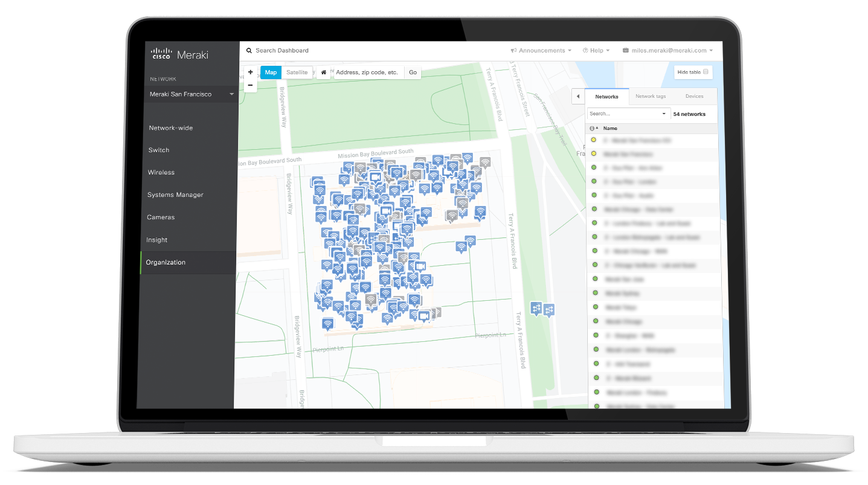Open the Switch sidebar menu
Screen dimensions: 868x485
pyautogui.click(x=159, y=150)
